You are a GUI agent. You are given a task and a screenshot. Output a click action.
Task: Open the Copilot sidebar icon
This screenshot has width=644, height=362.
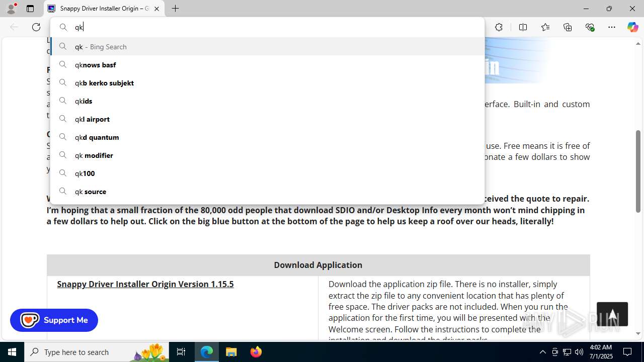pyautogui.click(x=632, y=27)
